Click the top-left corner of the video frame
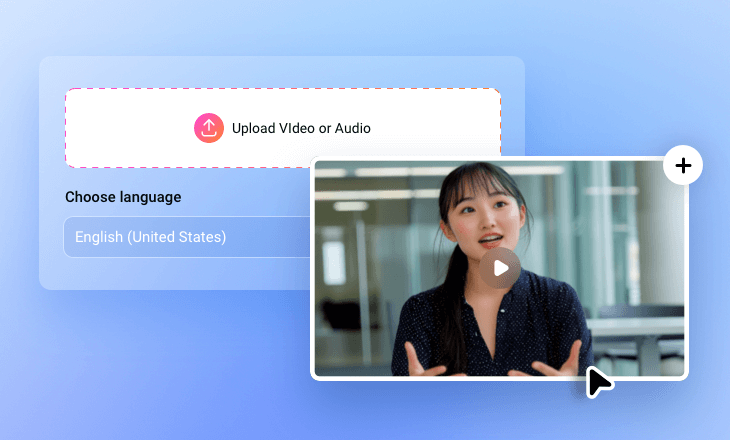The height and width of the screenshot is (440, 730). (318, 164)
